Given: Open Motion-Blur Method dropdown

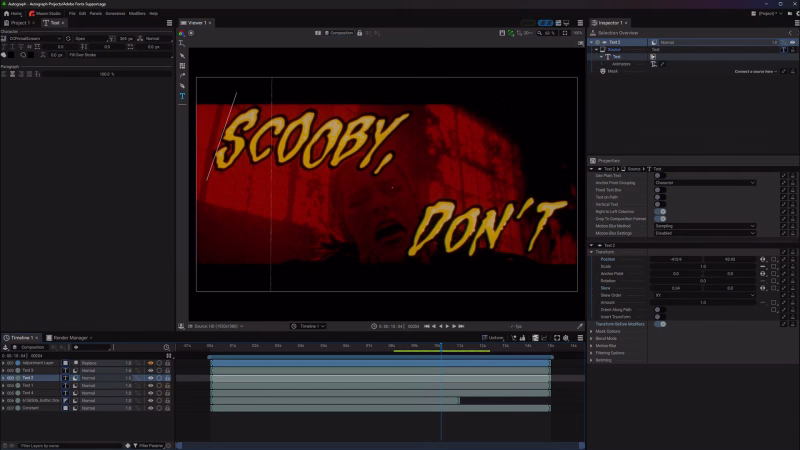Looking at the screenshot, I should pos(705,226).
